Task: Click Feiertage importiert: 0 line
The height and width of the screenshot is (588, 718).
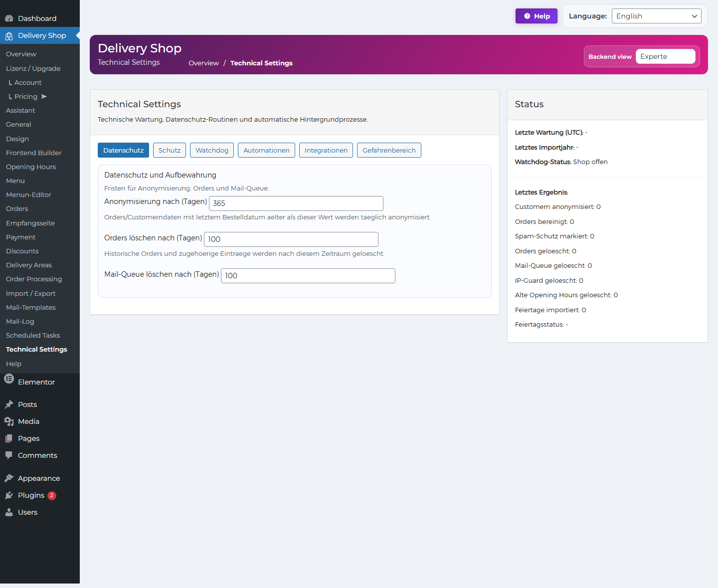Action: 550,310
